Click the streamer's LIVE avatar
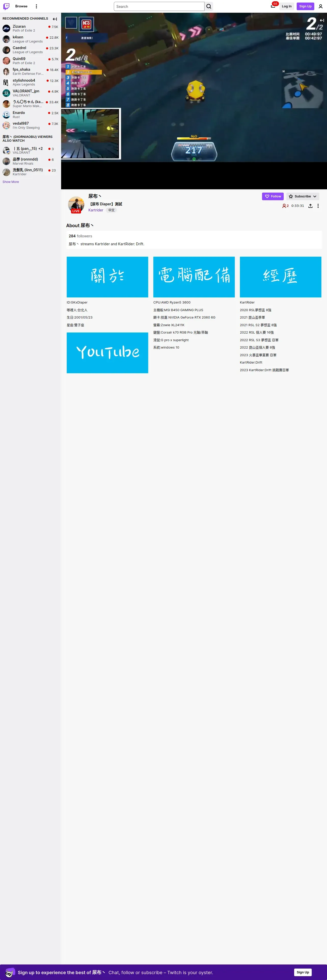The image size is (327, 980). click(x=76, y=205)
